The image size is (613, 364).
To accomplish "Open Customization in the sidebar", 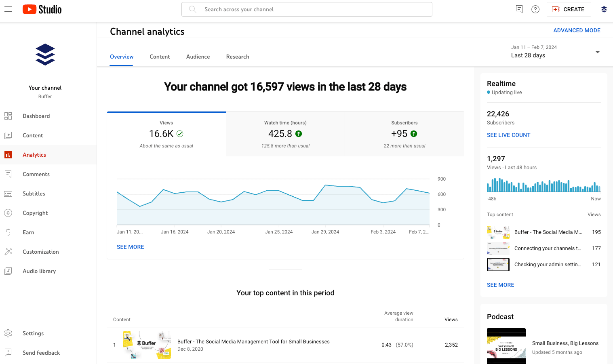I will [41, 252].
